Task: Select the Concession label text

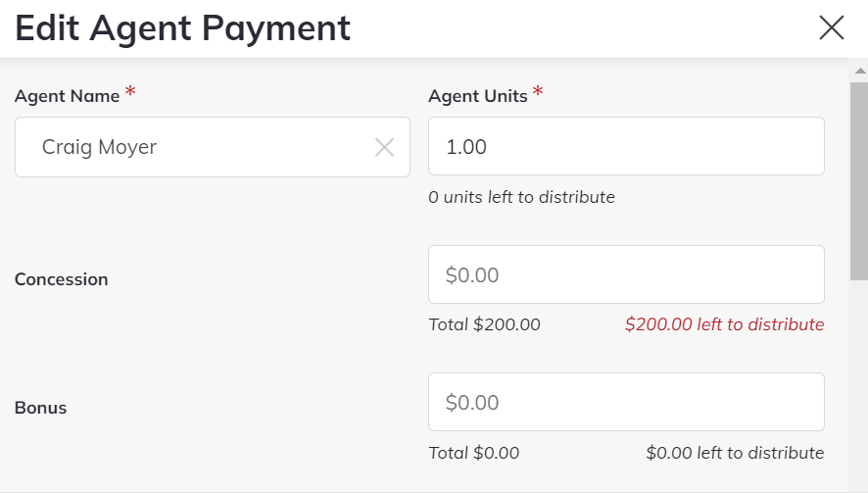Action: tap(61, 279)
